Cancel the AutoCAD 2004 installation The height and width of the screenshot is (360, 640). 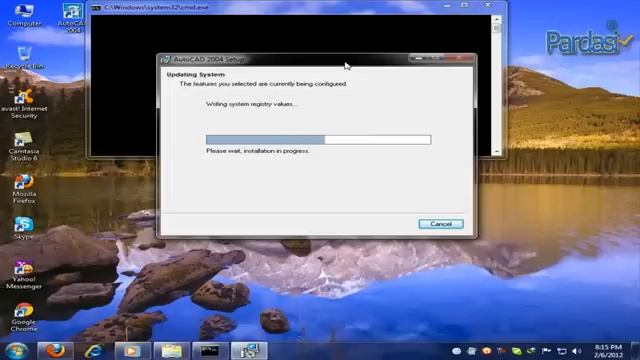441,224
